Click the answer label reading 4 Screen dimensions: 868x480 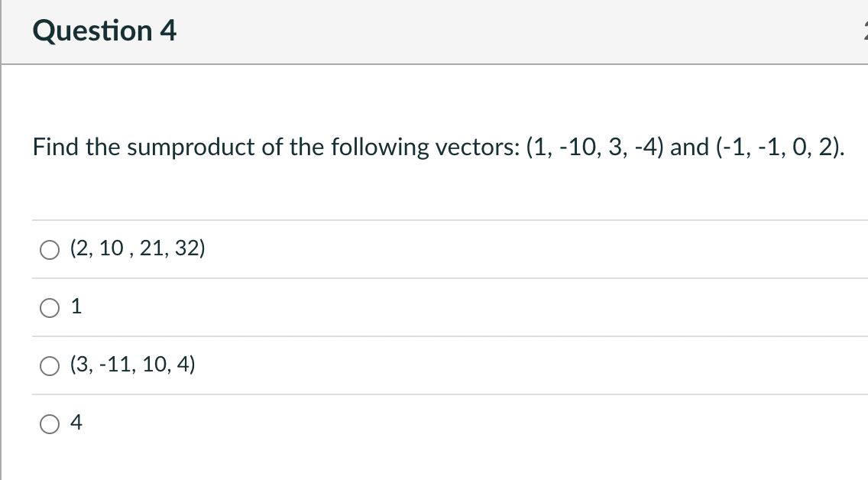pos(76,423)
